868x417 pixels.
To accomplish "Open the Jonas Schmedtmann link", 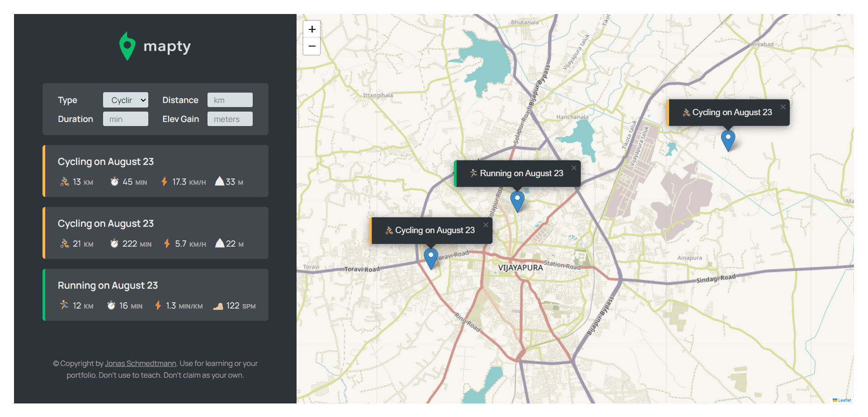I will tap(140, 363).
